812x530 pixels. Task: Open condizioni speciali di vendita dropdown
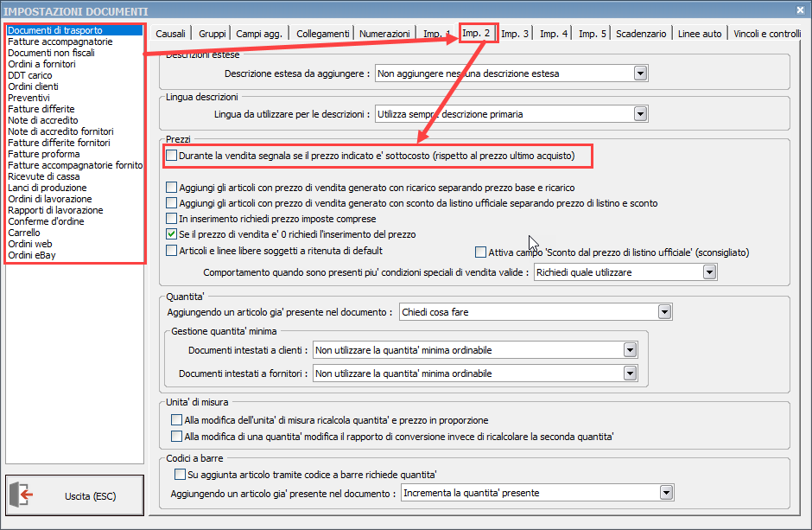709,272
